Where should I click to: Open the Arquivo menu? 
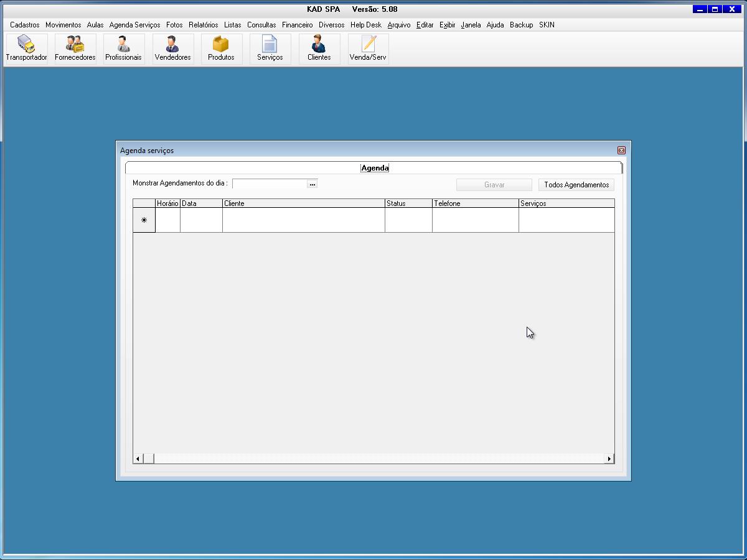click(399, 25)
